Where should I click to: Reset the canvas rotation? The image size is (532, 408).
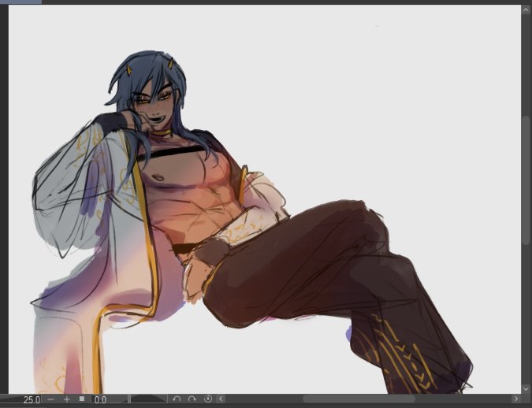(x=207, y=399)
